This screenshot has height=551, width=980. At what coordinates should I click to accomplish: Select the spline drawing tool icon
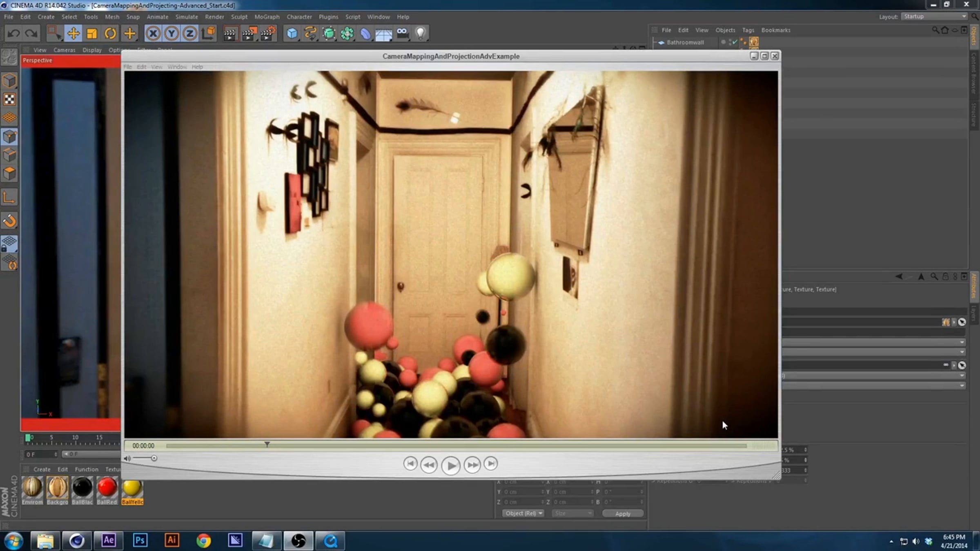pyautogui.click(x=310, y=33)
